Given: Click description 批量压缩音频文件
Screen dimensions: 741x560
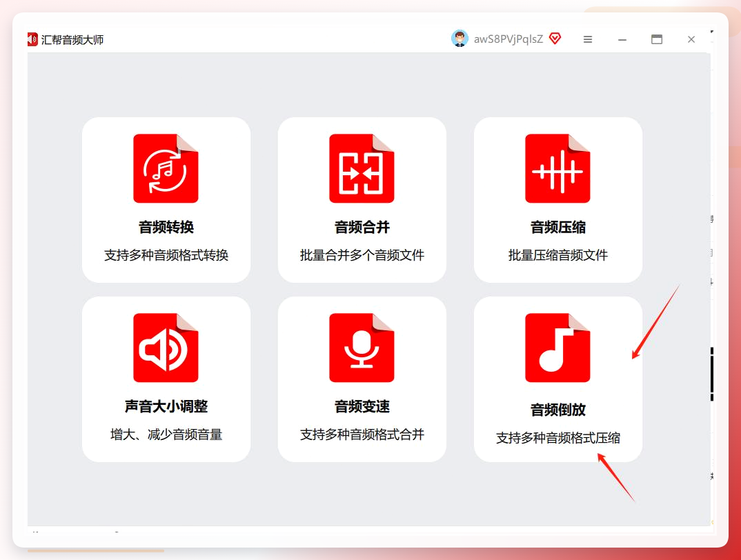Looking at the screenshot, I should pyautogui.click(x=558, y=255).
